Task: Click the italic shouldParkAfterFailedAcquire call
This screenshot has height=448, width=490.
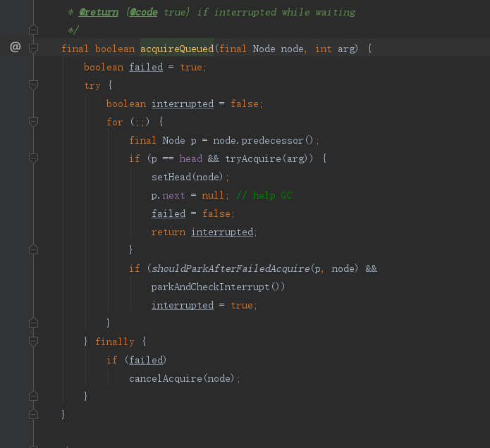Action: point(231,268)
